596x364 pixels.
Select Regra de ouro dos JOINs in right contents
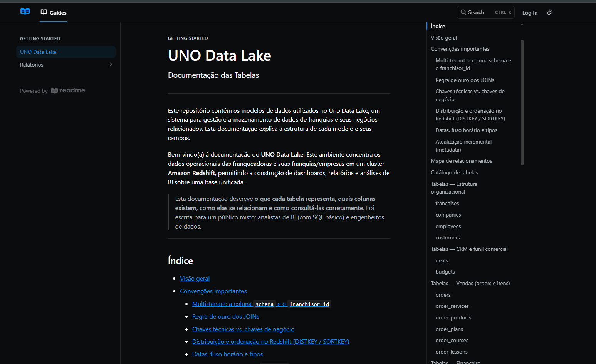coord(465,80)
